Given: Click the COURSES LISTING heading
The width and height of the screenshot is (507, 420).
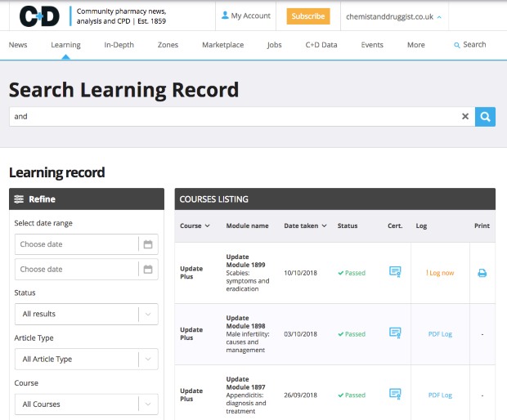Looking at the screenshot, I should [x=213, y=199].
